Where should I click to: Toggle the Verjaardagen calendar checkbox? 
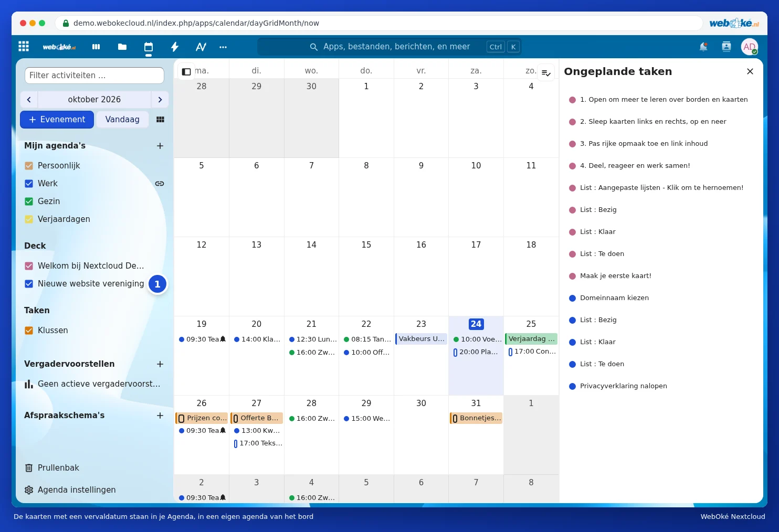point(29,219)
